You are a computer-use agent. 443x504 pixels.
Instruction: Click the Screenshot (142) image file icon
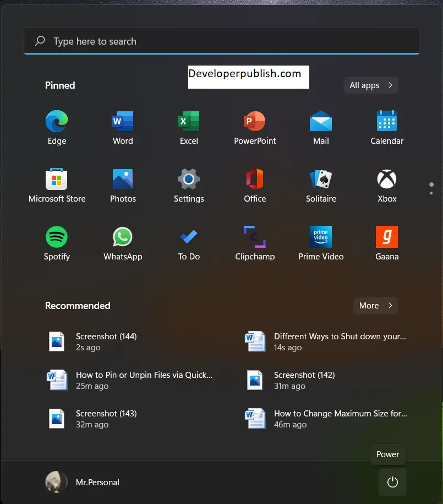coord(255,380)
